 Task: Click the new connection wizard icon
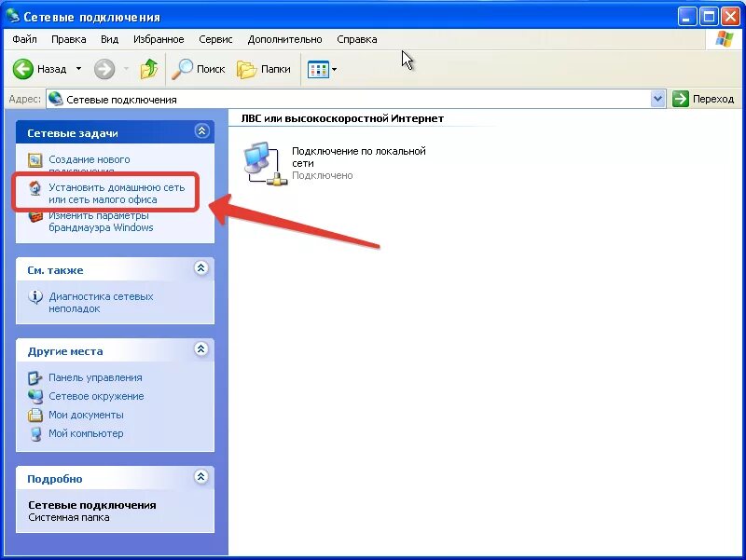click(35, 160)
